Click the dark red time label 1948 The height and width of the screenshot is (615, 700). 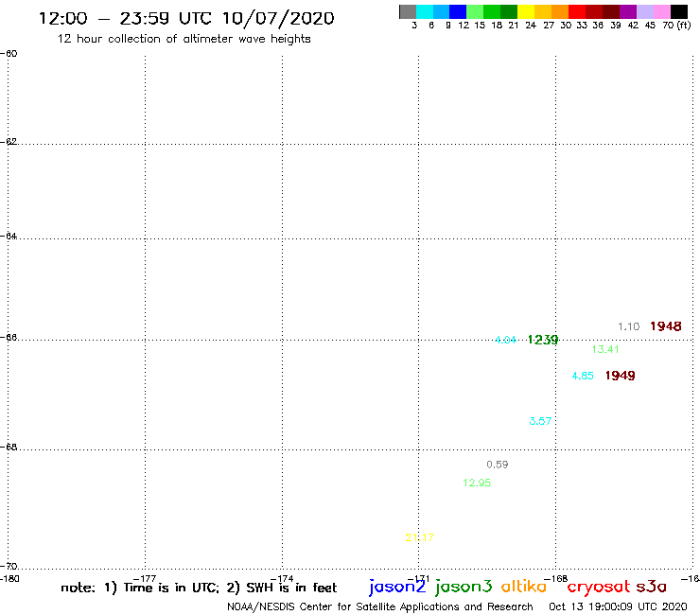pyautogui.click(x=666, y=326)
